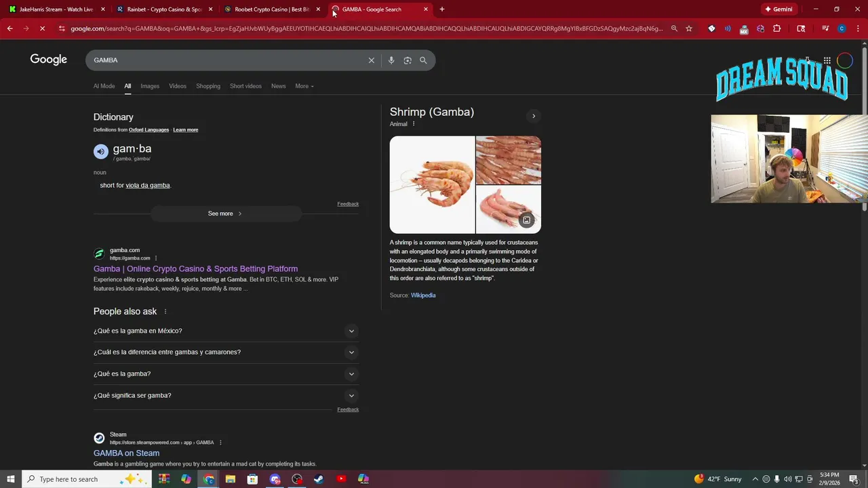
Task: Switch to Rainbet Crypto Casino browser tab
Action: [x=164, y=9]
